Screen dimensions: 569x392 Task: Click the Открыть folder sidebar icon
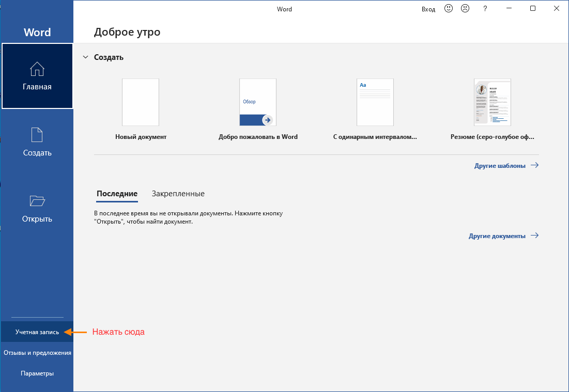pos(37,201)
